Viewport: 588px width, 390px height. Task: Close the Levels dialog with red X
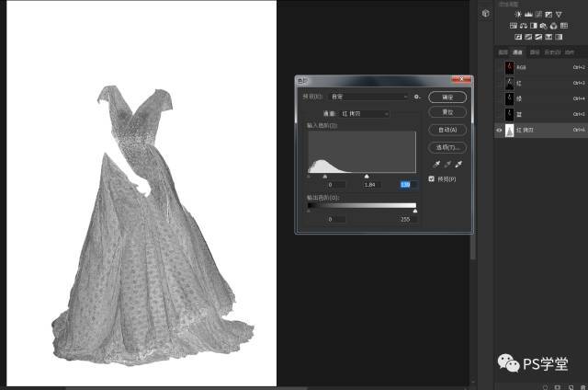point(461,79)
